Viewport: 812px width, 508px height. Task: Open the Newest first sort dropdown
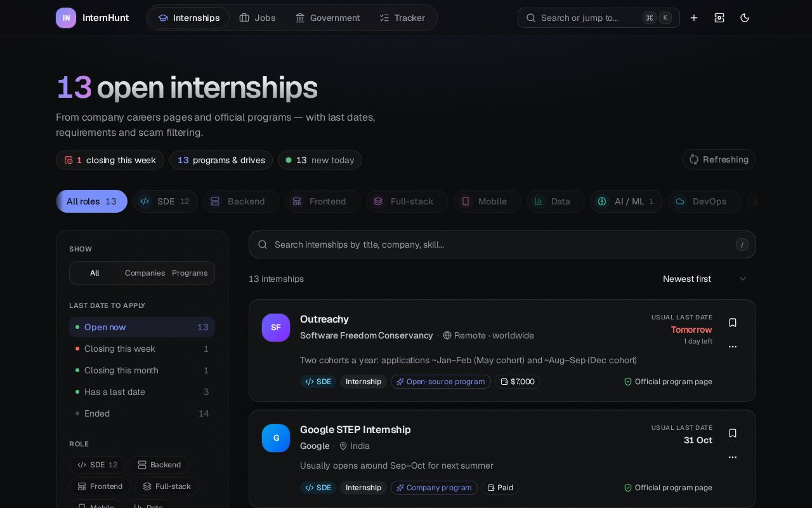pyautogui.click(x=705, y=279)
